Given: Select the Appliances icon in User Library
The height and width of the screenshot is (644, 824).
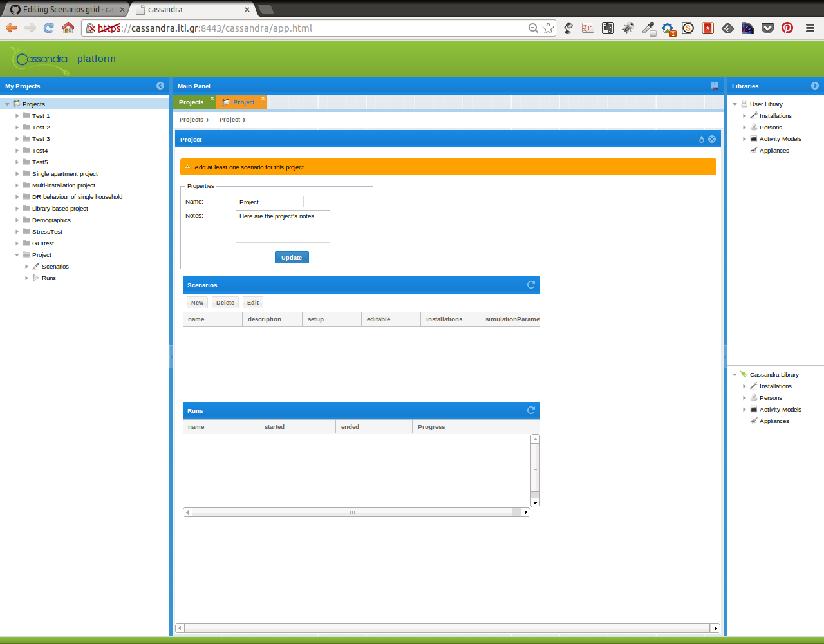Looking at the screenshot, I should pyautogui.click(x=753, y=150).
